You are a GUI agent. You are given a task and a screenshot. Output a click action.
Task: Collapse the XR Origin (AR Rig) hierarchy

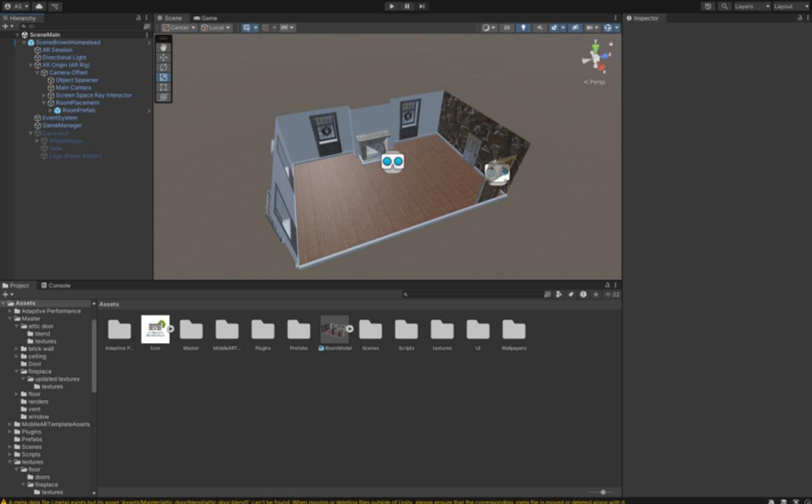[31, 65]
